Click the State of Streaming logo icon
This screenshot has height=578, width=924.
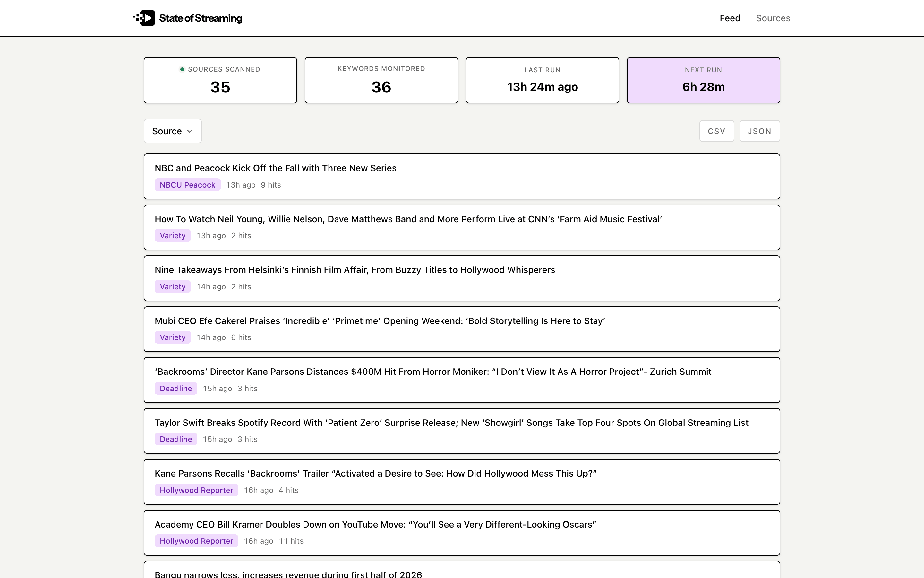tap(144, 18)
